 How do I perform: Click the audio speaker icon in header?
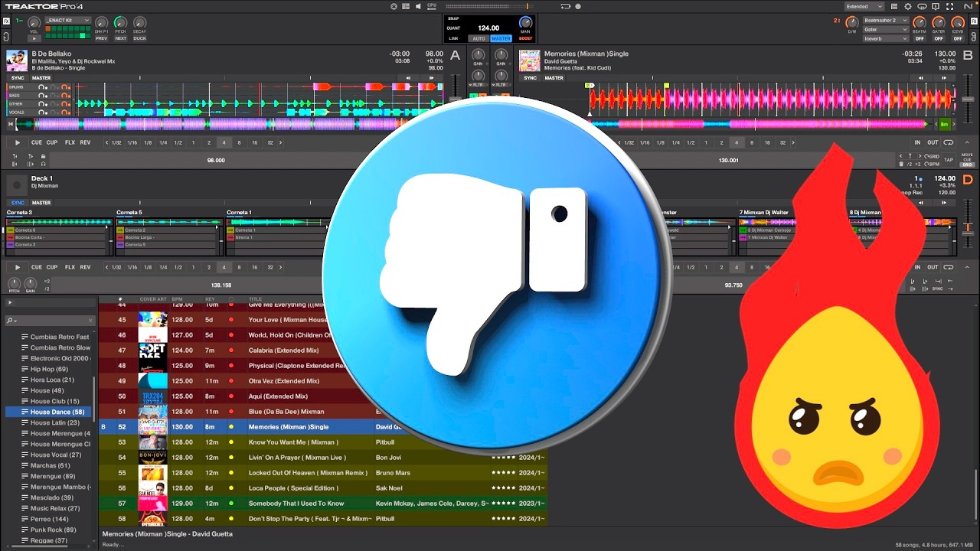(419, 6)
